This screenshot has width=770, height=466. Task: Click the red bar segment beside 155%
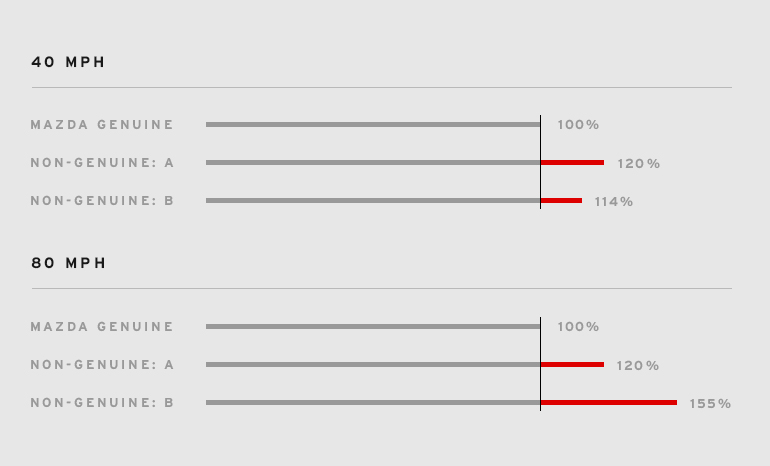(608, 402)
